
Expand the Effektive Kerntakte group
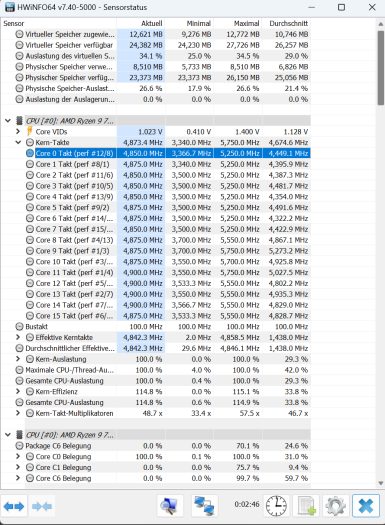(x=18, y=337)
